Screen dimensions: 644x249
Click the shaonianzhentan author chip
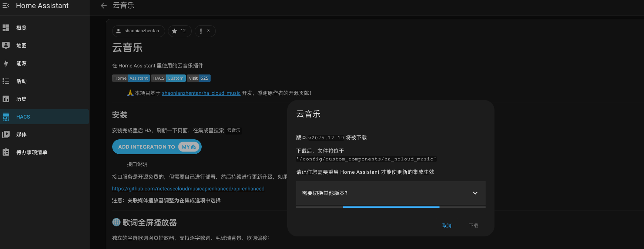[x=138, y=31]
